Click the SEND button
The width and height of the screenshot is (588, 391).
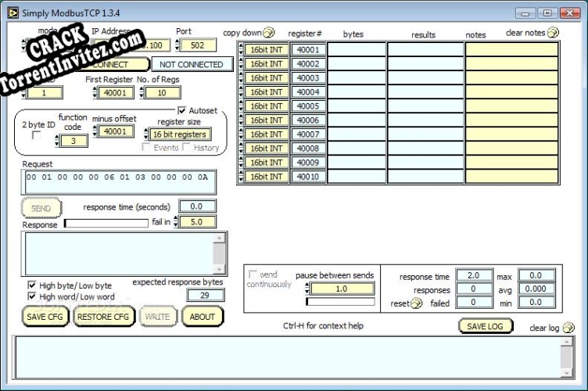click(41, 208)
